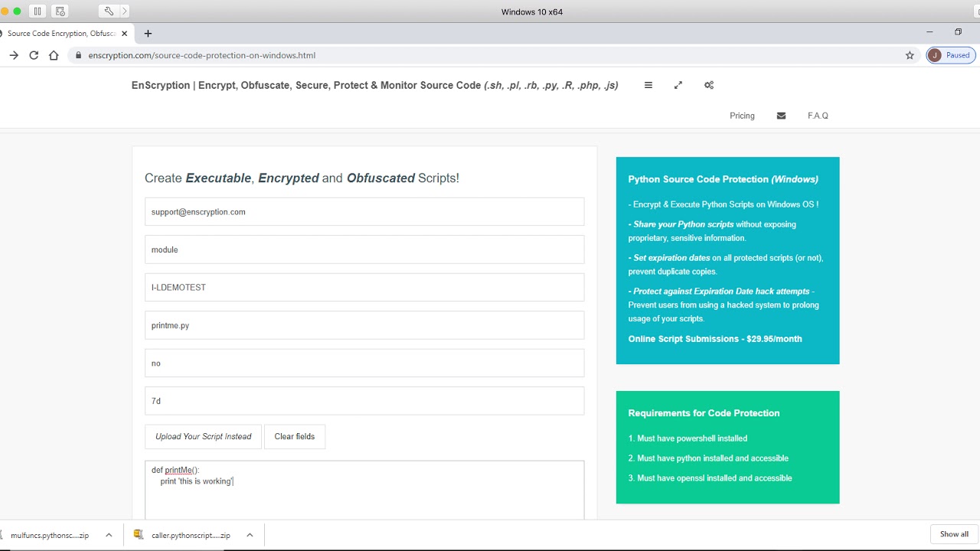Open the F.A.Q link
This screenshot has height=551, width=980.
point(818,116)
